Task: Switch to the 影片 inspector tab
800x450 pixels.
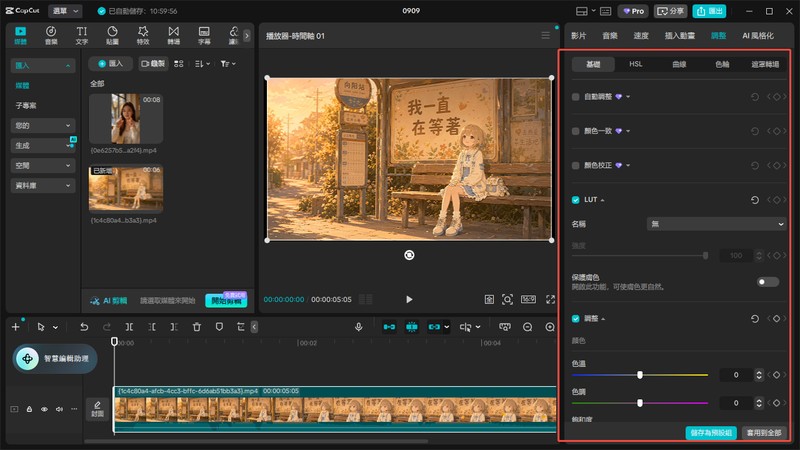Action: (x=578, y=36)
